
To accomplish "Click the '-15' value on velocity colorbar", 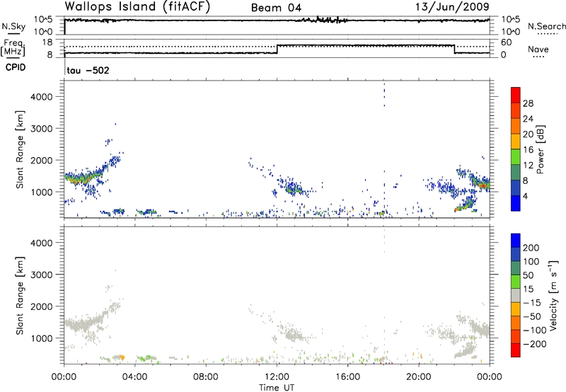I will [x=533, y=302].
